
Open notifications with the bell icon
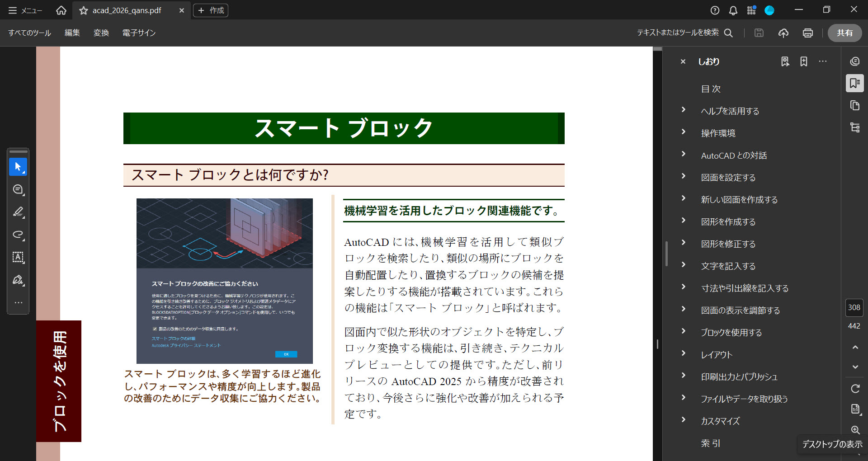[733, 10]
